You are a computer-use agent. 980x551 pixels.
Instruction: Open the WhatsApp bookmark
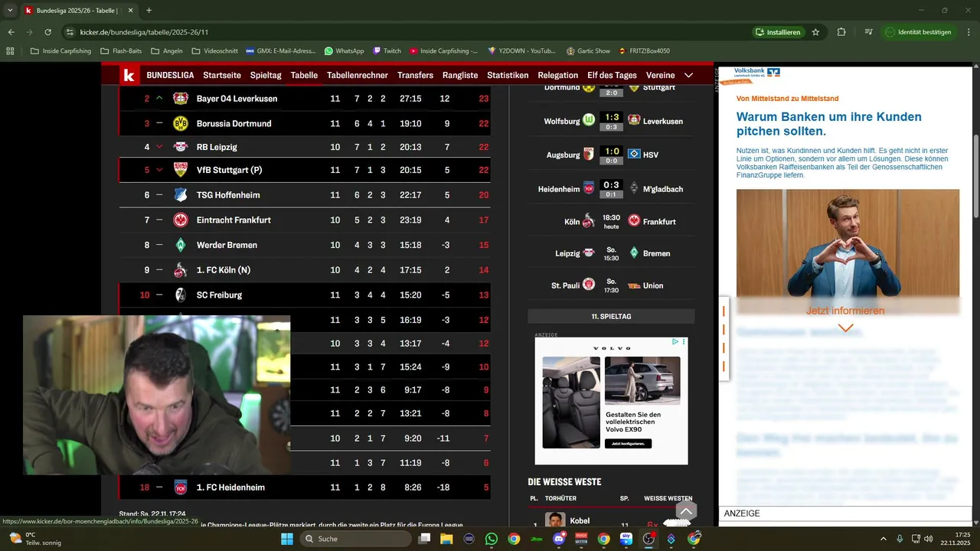[x=344, y=51]
